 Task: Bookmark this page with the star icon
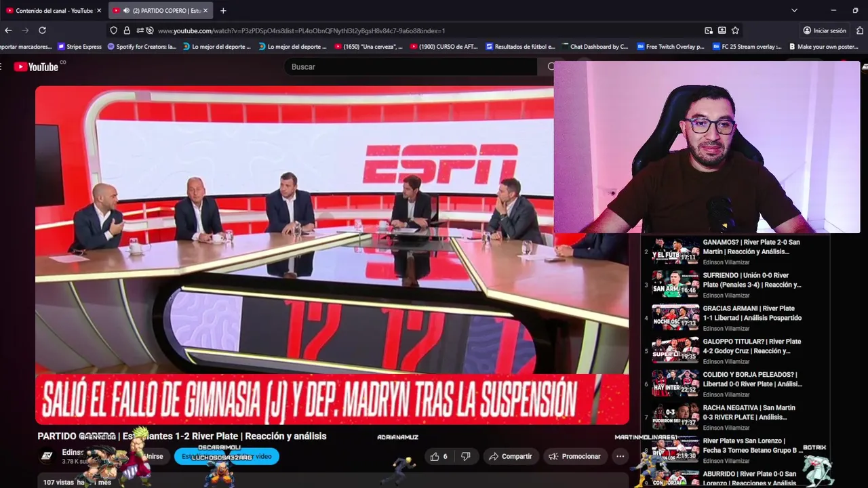click(735, 30)
